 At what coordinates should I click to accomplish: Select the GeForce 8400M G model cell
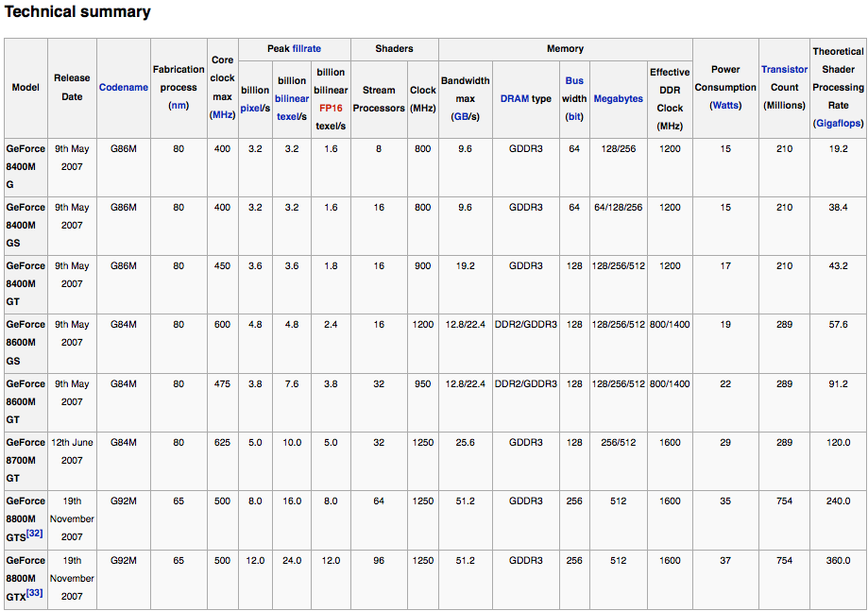[26, 166]
